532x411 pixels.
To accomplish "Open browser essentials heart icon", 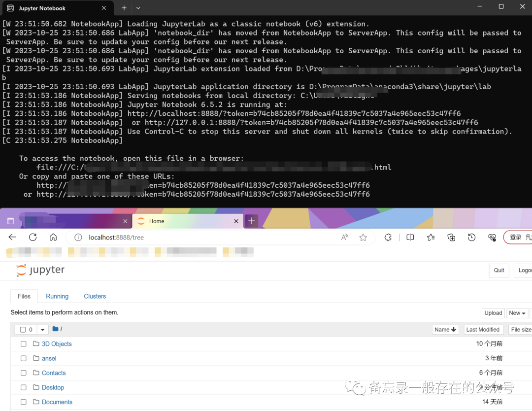I will click(492, 237).
